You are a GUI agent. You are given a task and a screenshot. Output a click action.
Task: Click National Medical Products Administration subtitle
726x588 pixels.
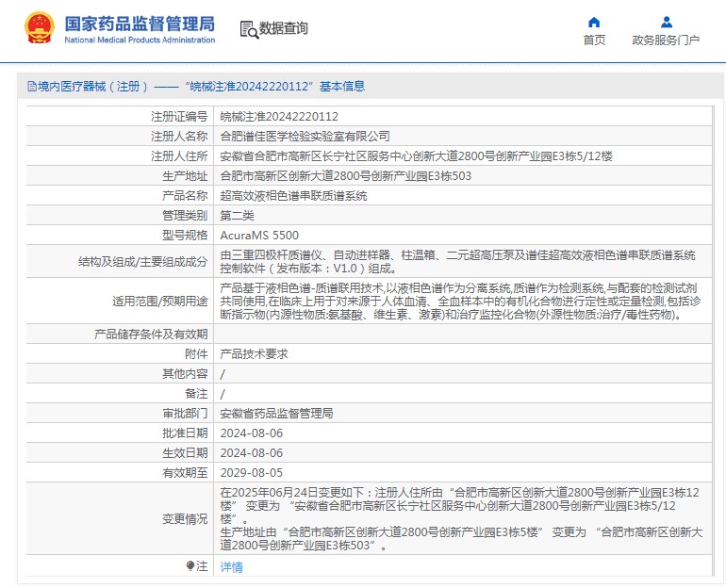coord(140,41)
